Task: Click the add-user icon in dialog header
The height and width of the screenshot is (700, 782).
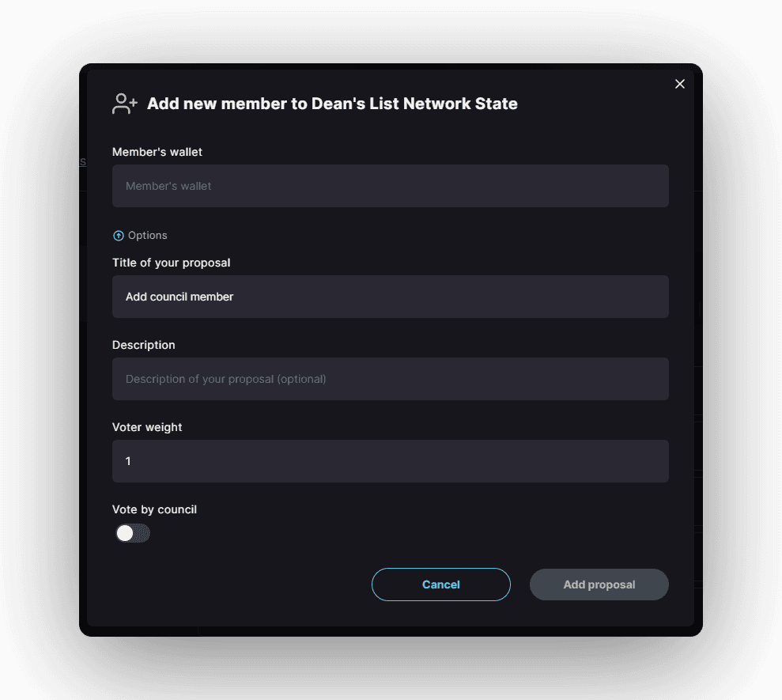Action: tap(125, 104)
